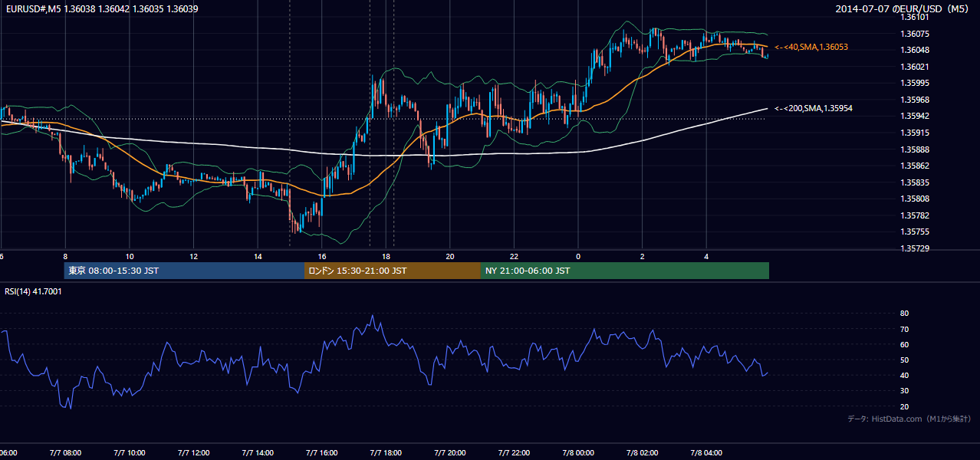Click price axis value 1.36048
Image resolution: width=980 pixels, height=460 pixels.
[x=915, y=50]
